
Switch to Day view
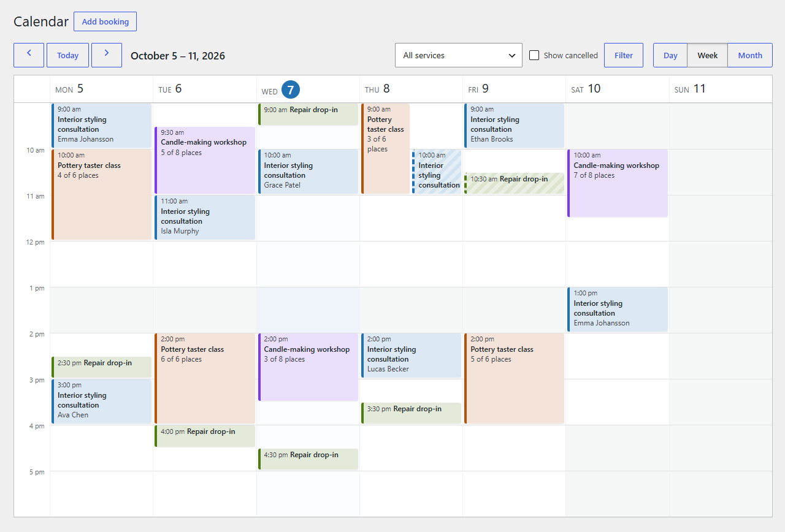(x=670, y=55)
